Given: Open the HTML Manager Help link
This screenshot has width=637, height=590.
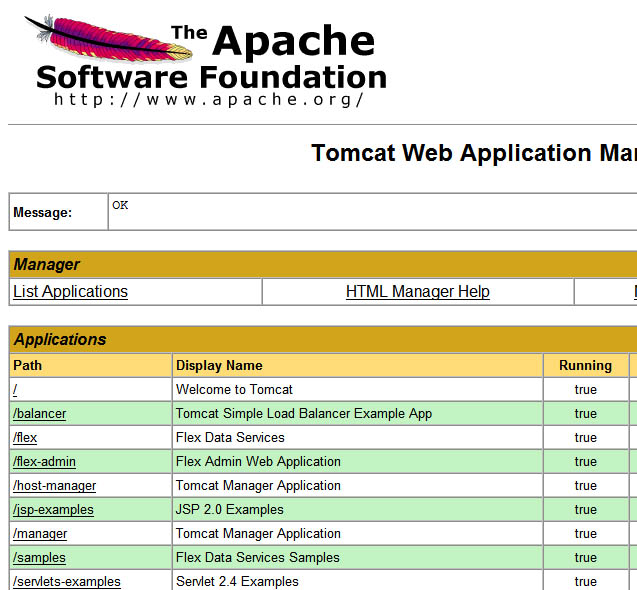Looking at the screenshot, I should click(418, 292).
